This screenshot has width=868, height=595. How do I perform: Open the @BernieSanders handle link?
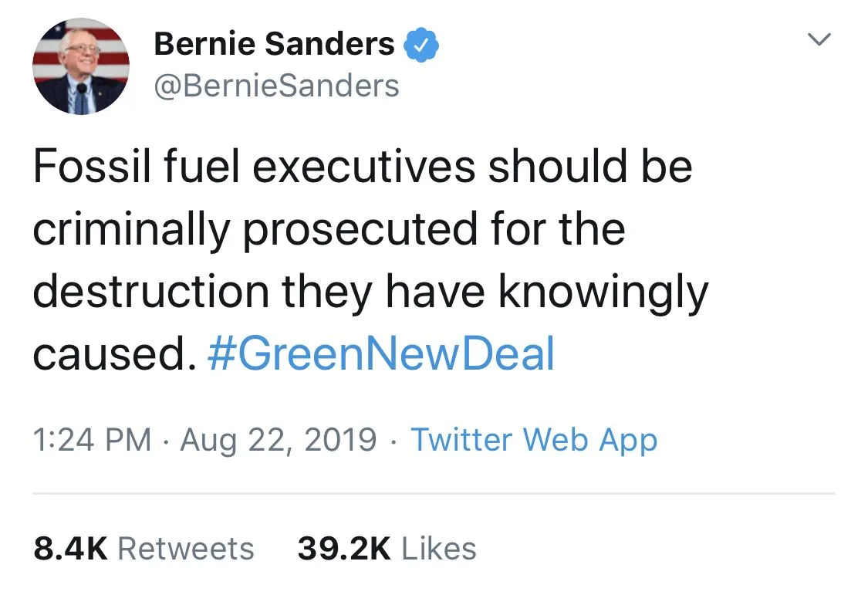(276, 86)
